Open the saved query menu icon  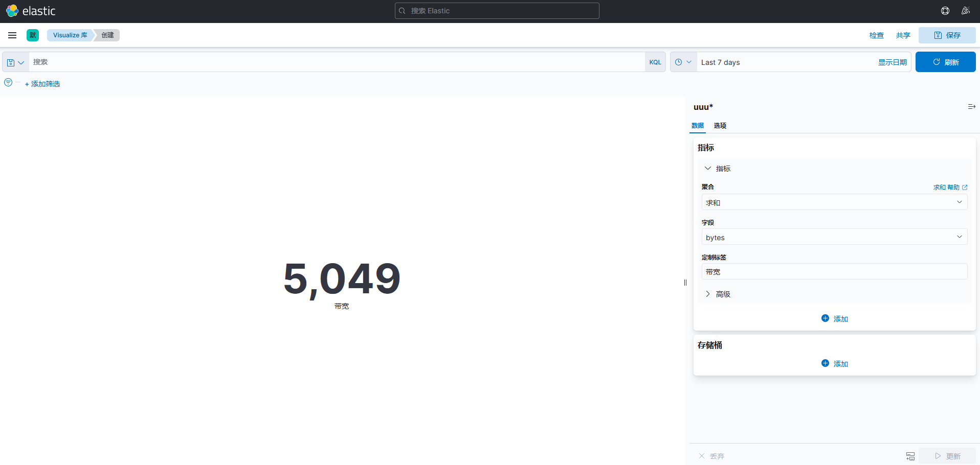[x=15, y=62]
